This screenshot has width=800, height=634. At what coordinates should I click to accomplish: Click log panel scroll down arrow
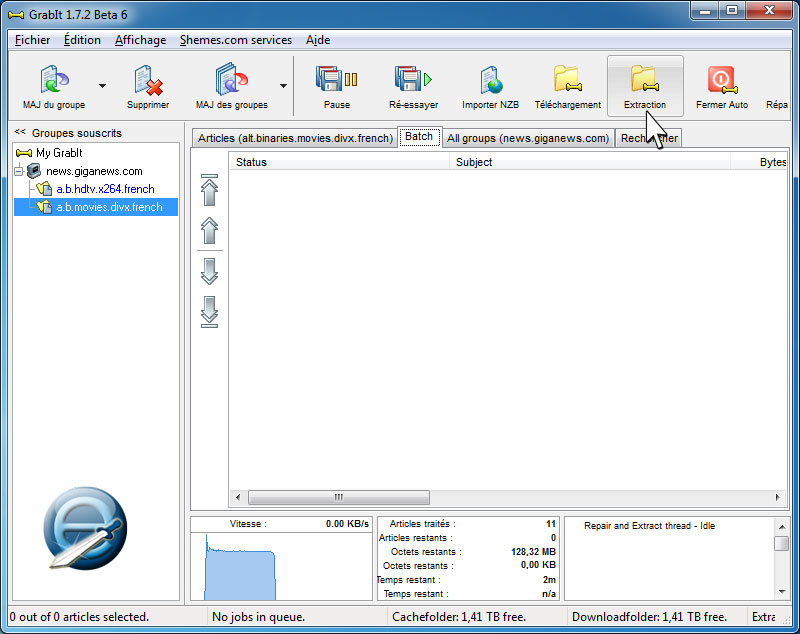click(x=782, y=592)
